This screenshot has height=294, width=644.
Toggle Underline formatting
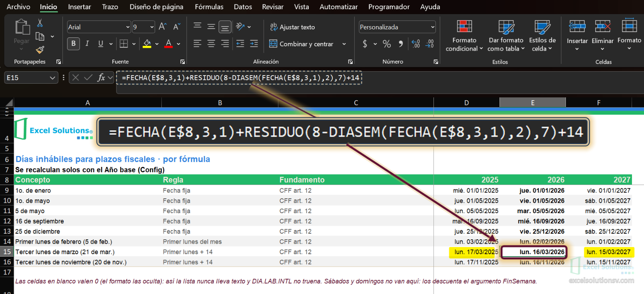pyautogui.click(x=101, y=43)
